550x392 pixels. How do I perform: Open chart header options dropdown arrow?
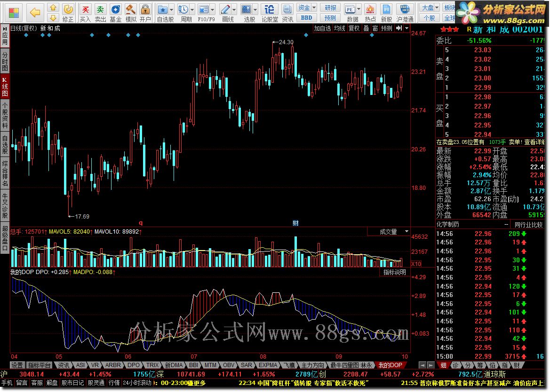pyautogui.click(x=407, y=28)
